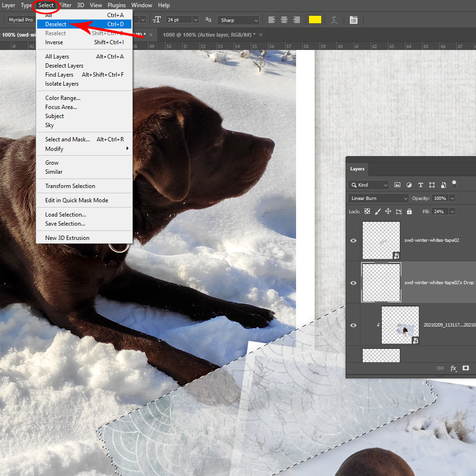Expand the Modify submenu
The height and width of the screenshot is (476, 476).
(84, 149)
